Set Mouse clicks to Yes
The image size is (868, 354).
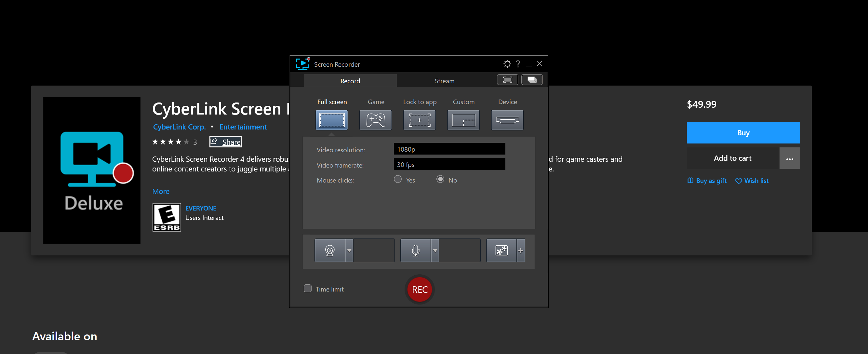[x=398, y=179]
